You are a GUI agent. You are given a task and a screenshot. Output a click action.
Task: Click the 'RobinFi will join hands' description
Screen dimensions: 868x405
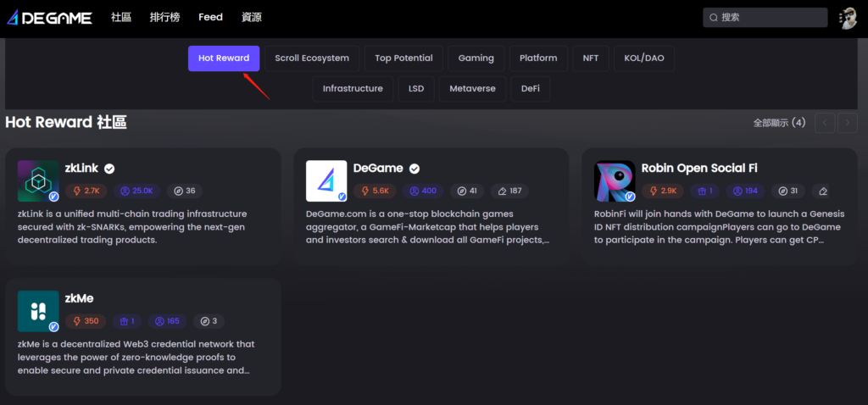coord(717,227)
